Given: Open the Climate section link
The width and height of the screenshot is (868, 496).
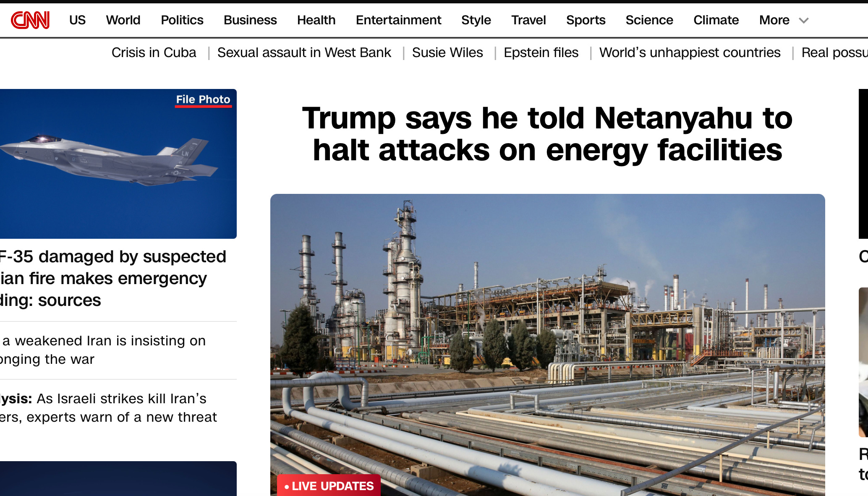Looking at the screenshot, I should coord(716,20).
